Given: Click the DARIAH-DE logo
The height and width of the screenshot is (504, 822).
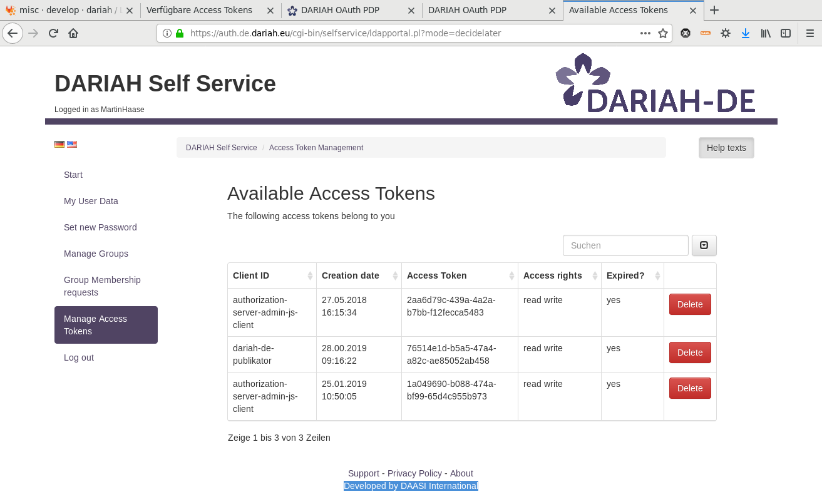Looking at the screenshot, I should click(x=655, y=83).
